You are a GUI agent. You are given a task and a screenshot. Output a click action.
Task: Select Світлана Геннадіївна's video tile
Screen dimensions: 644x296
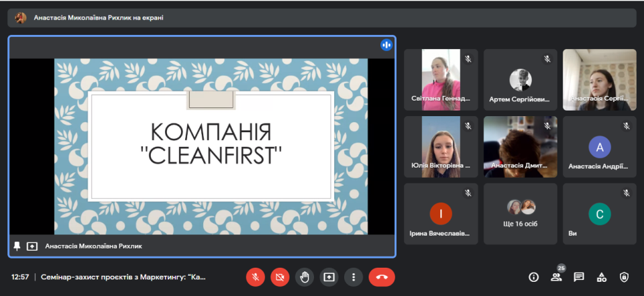coord(441,79)
